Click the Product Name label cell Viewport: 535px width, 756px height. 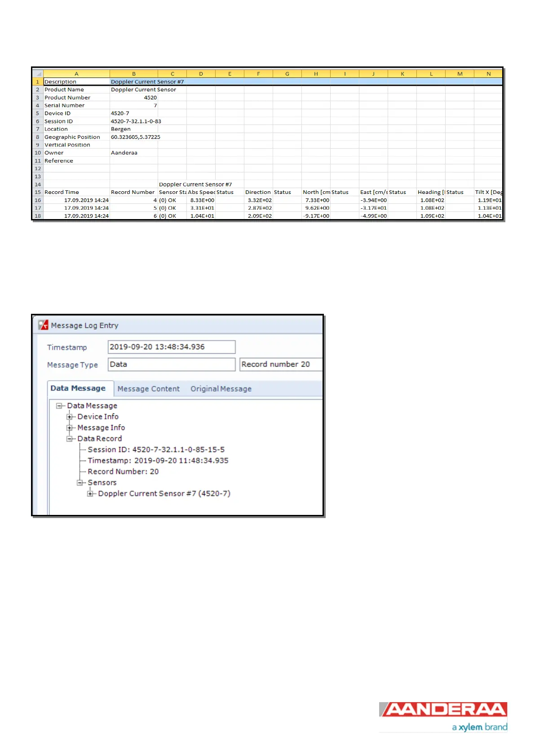(76, 90)
